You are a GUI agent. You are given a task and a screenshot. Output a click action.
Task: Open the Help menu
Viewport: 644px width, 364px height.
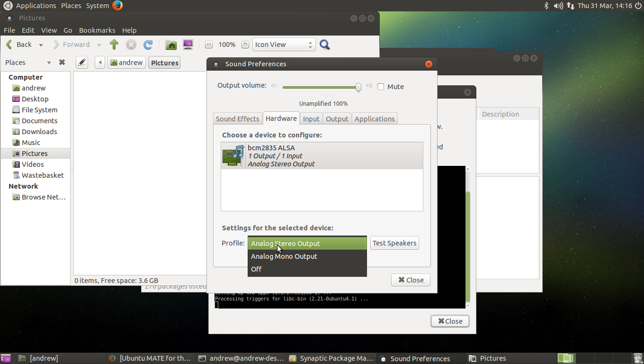click(x=129, y=30)
